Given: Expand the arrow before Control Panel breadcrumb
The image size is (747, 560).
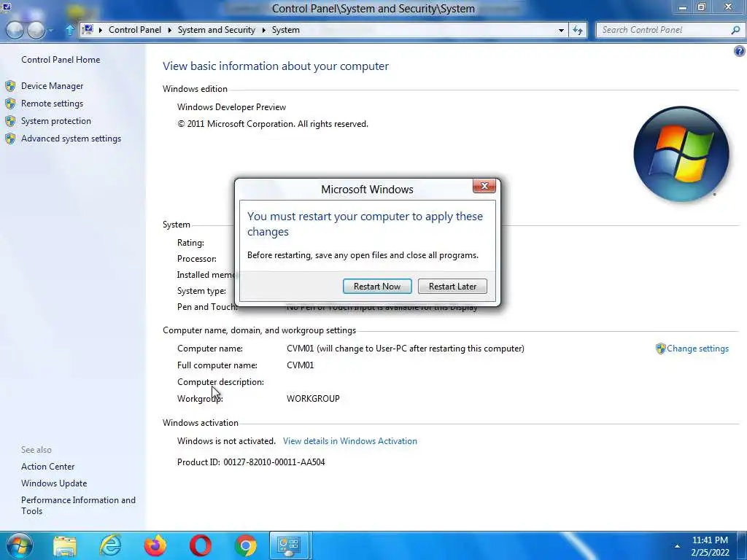Looking at the screenshot, I should [x=101, y=30].
